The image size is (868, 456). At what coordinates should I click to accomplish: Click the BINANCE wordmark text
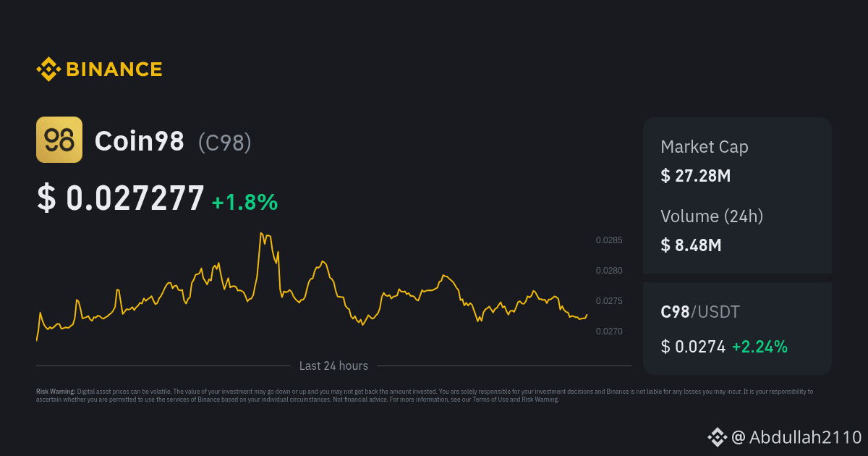point(114,69)
